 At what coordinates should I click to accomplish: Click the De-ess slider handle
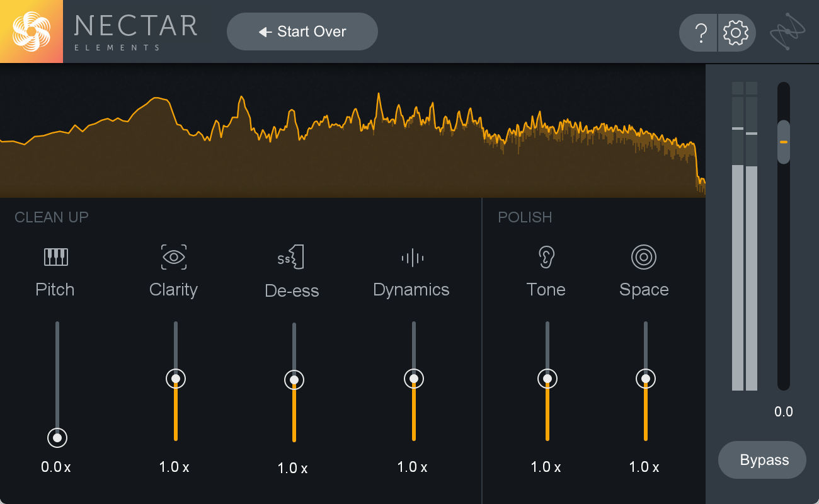coord(294,379)
